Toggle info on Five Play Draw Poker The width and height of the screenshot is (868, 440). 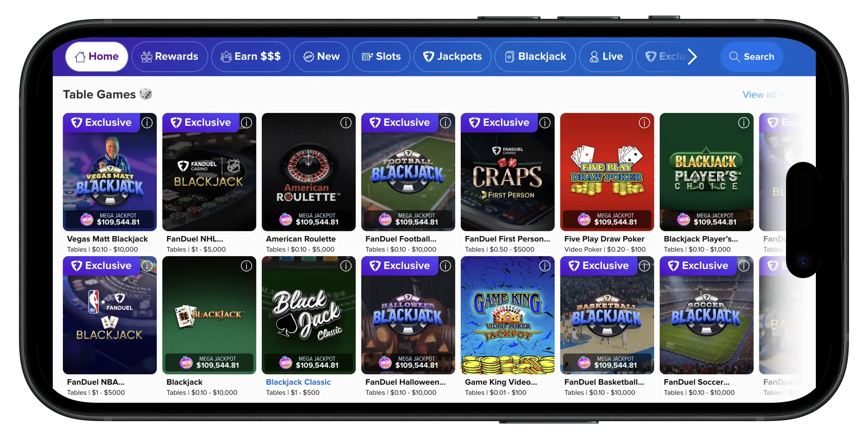pos(644,123)
